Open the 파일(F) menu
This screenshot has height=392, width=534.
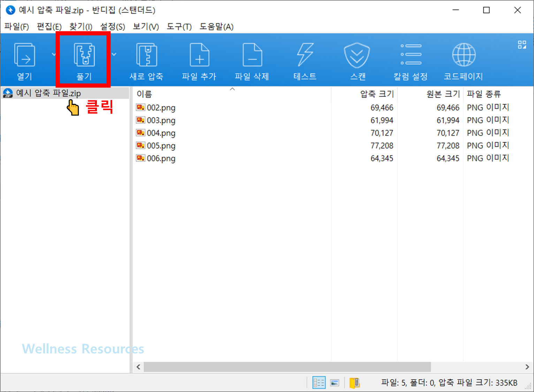pos(16,26)
